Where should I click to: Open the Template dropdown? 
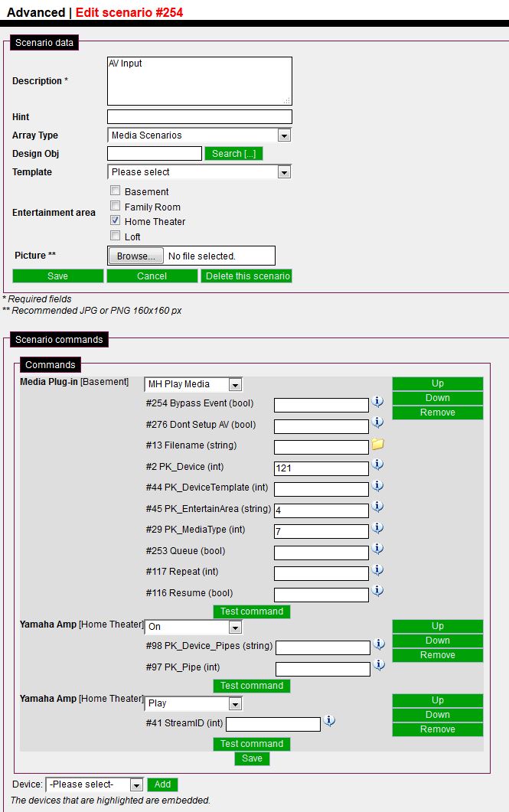coord(199,172)
